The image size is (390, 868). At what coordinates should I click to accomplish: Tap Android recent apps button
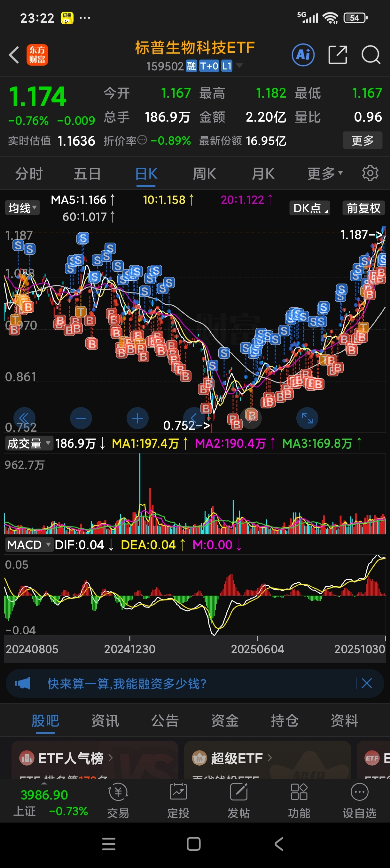pos(109,844)
